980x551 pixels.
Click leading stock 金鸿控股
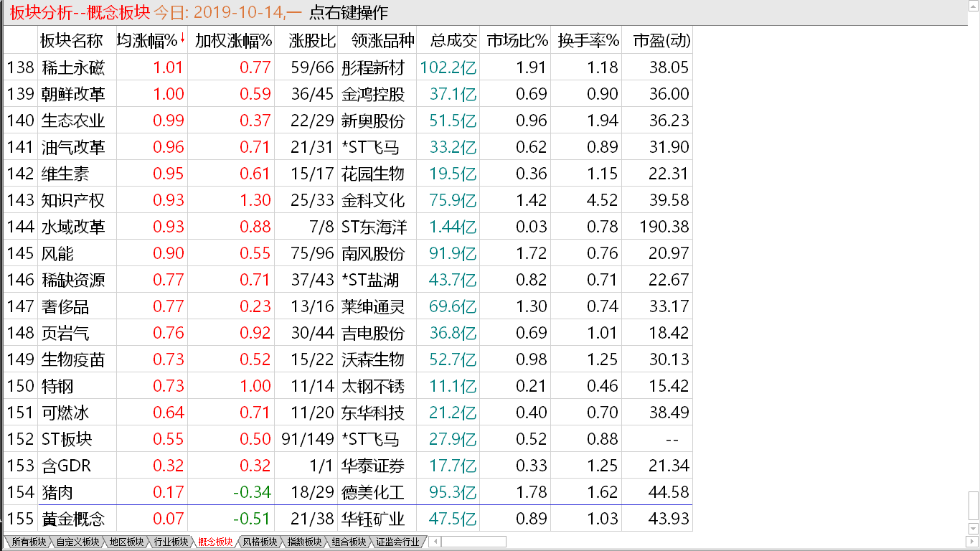click(x=373, y=94)
